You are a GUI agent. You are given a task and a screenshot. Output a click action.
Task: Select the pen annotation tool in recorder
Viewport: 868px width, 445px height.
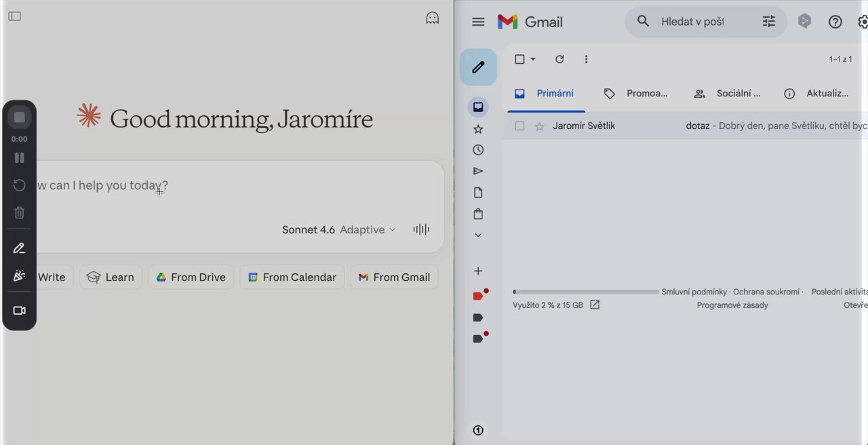click(x=20, y=248)
